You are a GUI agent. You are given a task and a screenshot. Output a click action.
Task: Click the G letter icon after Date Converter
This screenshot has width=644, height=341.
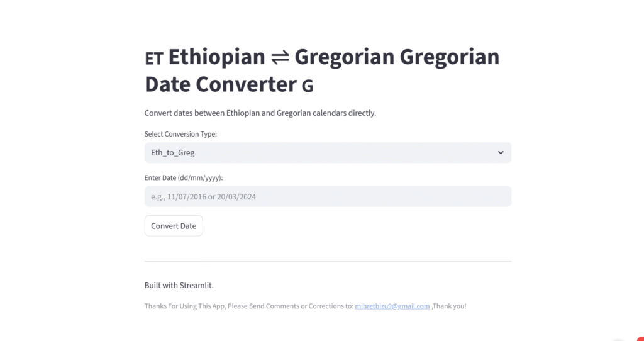(308, 86)
